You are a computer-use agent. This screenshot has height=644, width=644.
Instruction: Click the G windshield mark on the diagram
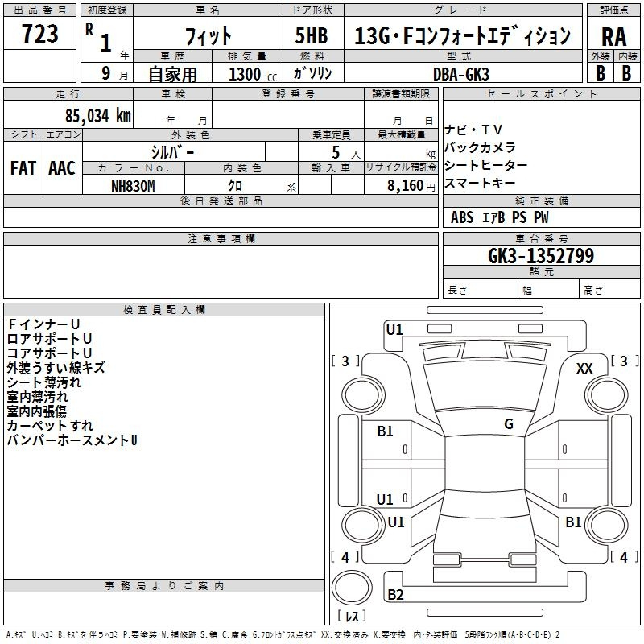click(x=508, y=424)
